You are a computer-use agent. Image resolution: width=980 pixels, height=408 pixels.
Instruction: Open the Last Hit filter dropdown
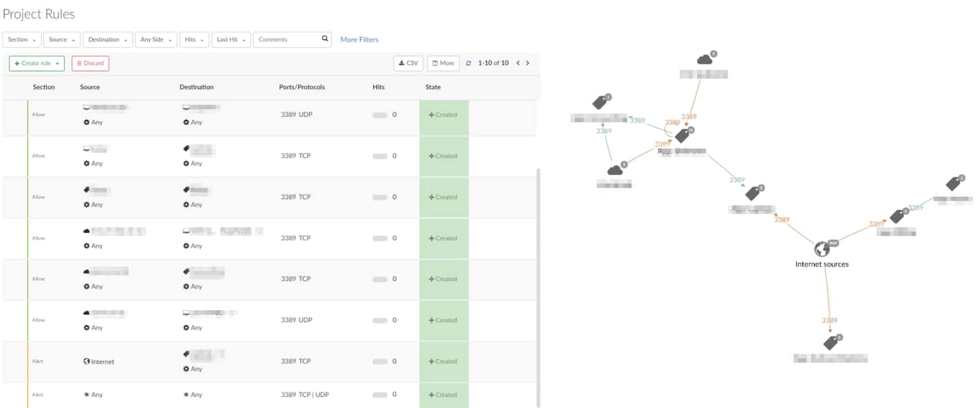pyautogui.click(x=231, y=39)
